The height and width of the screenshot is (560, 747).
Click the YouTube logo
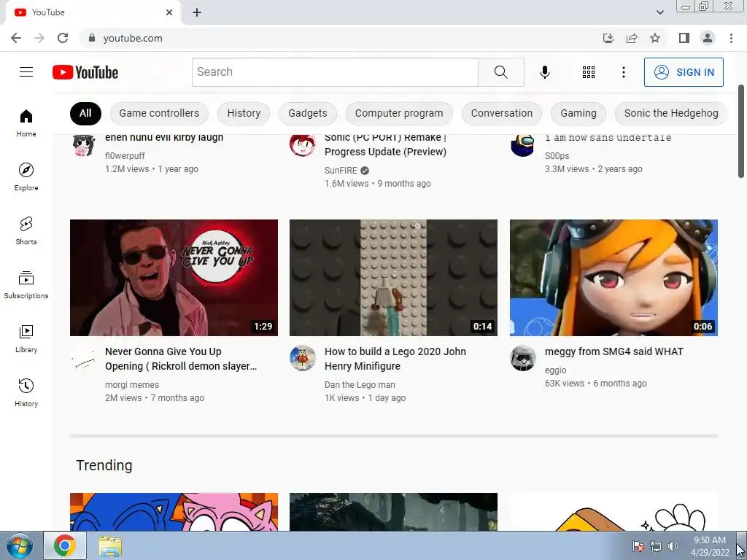(x=85, y=72)
